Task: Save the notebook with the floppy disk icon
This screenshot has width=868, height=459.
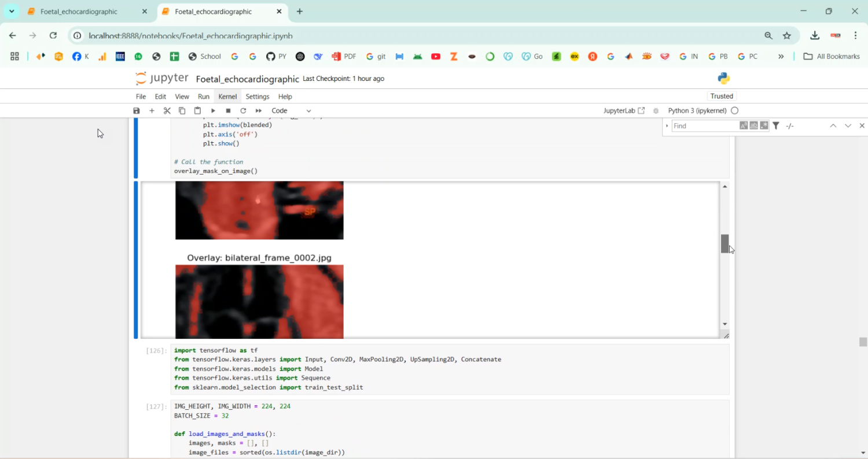Action: pos(137,110)
